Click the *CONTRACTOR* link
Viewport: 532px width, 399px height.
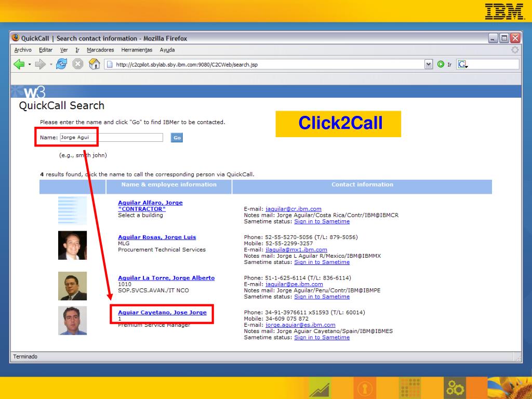point(142,209)
